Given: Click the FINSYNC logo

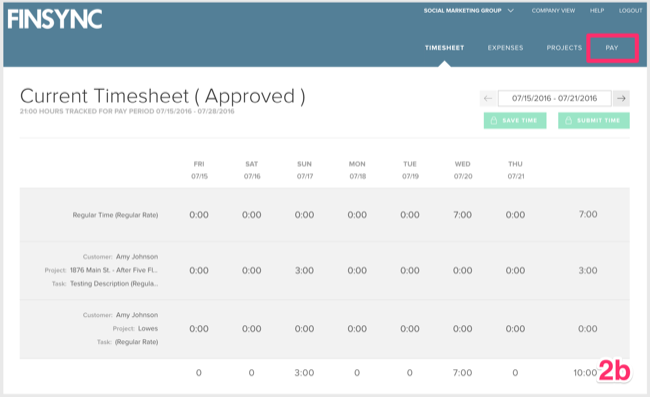Looking at the screenshot, I should pos(55,19).
